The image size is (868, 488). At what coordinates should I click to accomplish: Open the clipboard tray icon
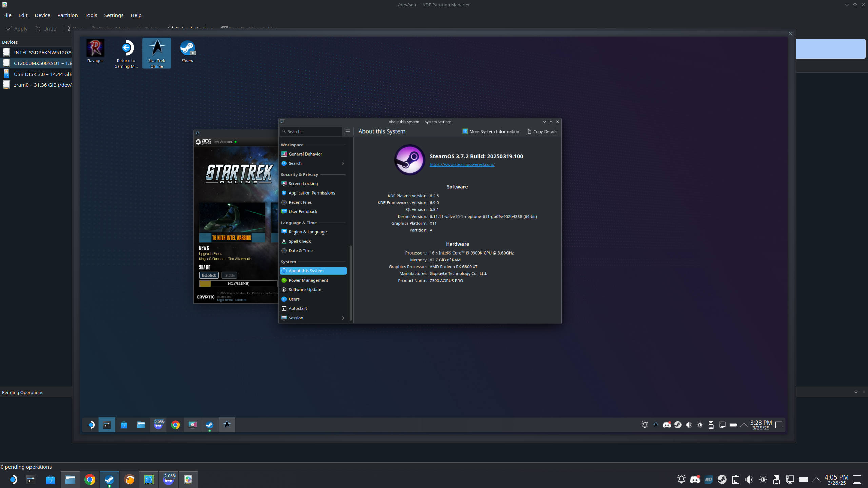[736, 480]
